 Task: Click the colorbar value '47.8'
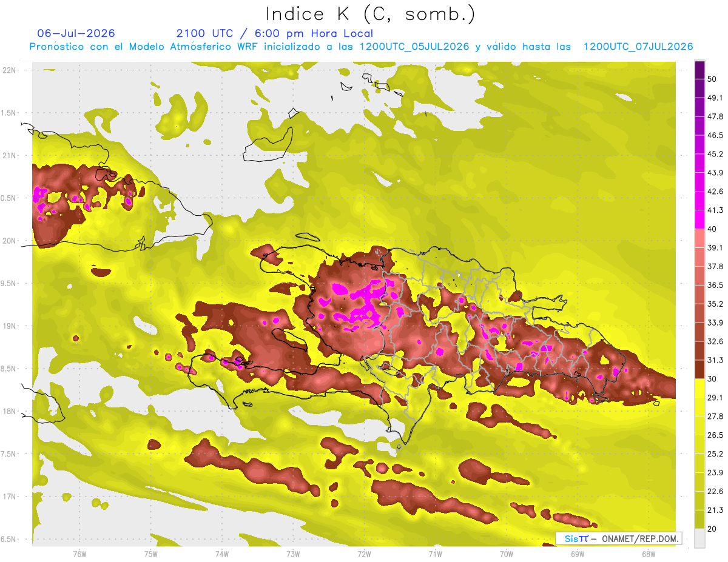pos(715,116)
